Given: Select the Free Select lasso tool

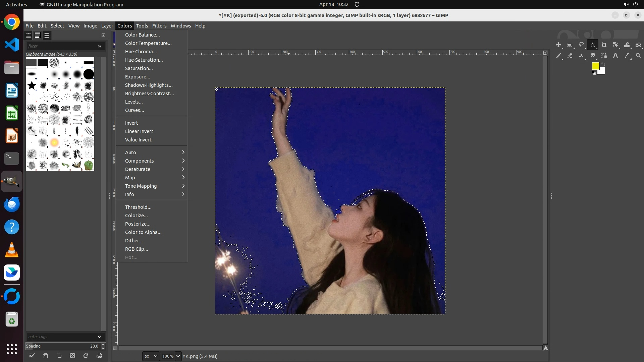Looking at the screenshot, I should 581,45.
